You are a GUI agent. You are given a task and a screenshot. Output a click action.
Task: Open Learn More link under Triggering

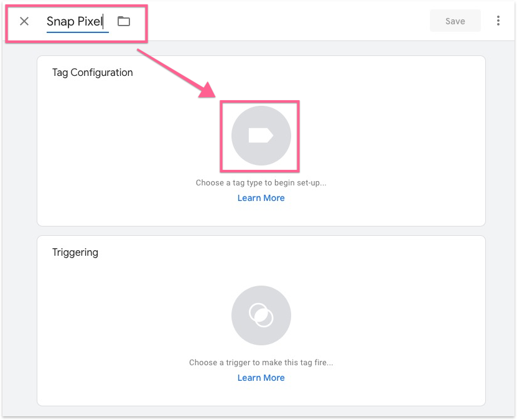pos(261,378)
